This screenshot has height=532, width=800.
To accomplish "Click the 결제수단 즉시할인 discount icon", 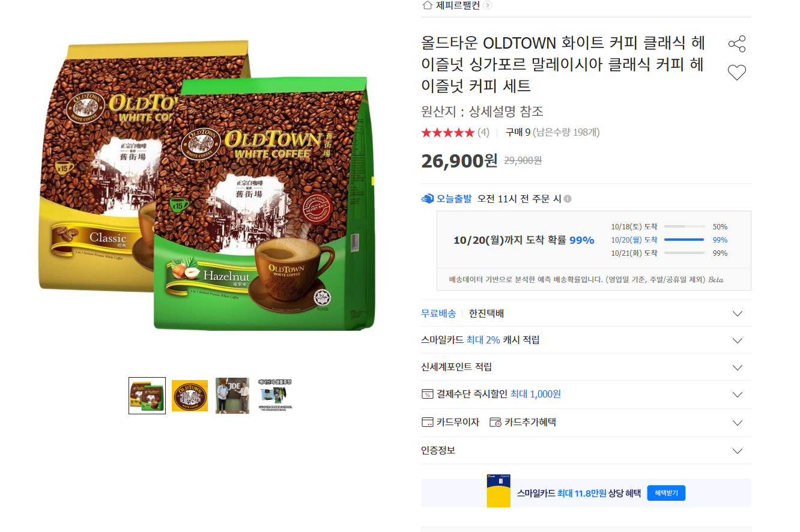I will [x=427, y=394].
